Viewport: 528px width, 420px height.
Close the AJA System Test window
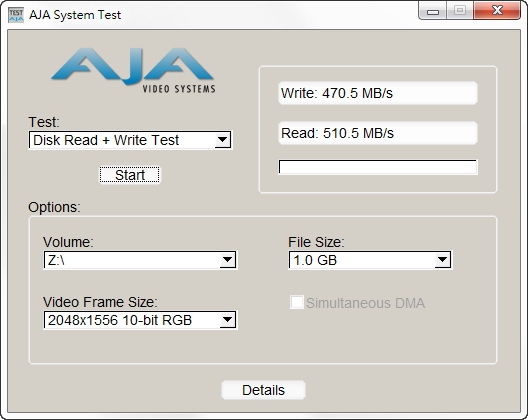tap(497, 10)
